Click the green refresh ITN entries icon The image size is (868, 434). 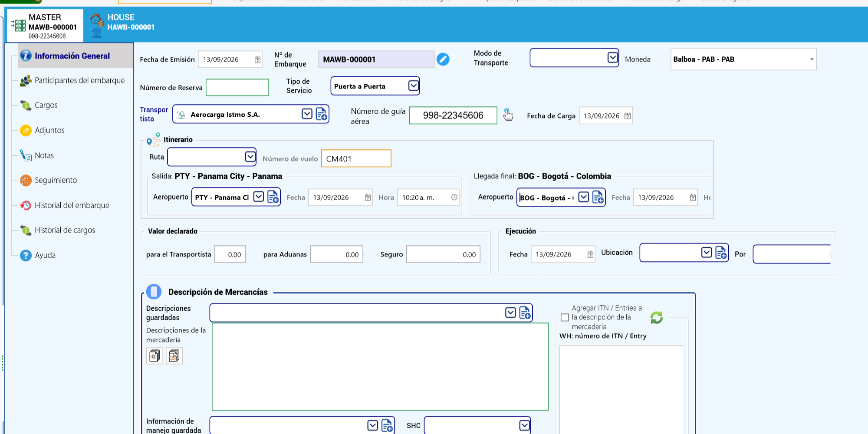coord(657,318)
